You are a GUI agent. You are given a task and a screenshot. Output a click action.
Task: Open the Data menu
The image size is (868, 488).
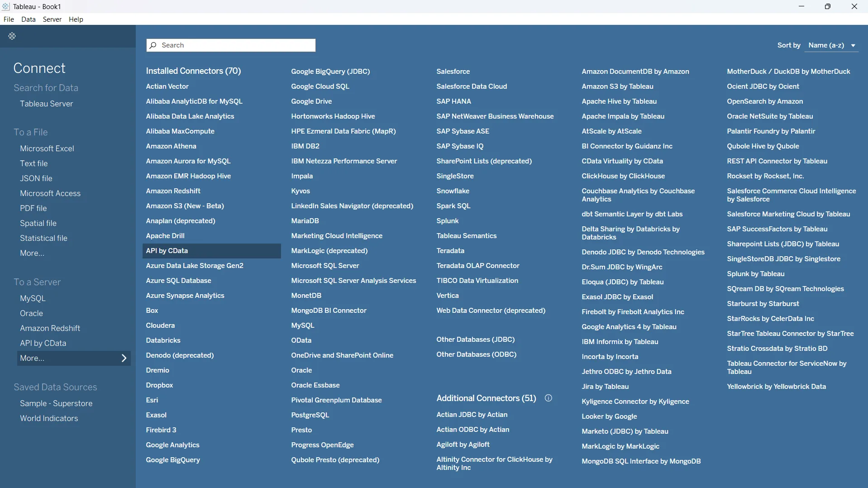29,19
